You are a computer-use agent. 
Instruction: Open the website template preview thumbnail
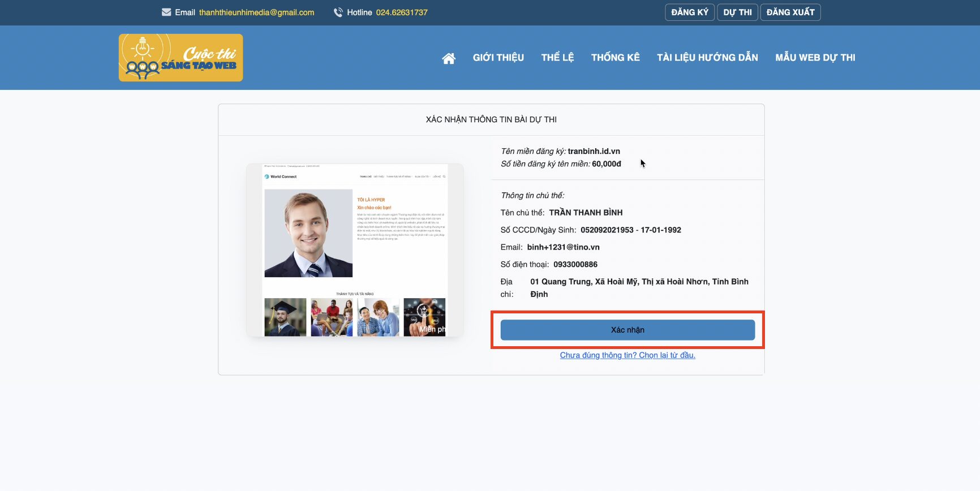tap(355, 250)
